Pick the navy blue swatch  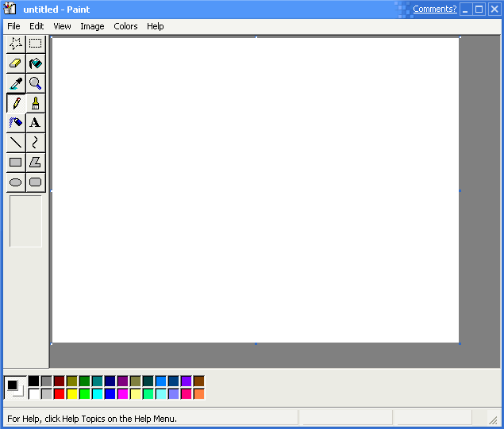110,381
